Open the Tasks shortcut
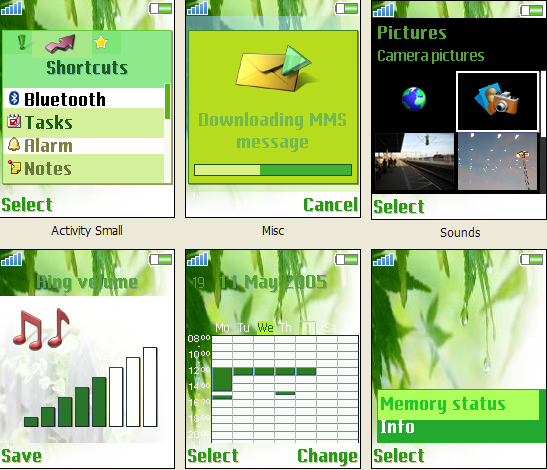This screenshot has width=547, height=470. point(84,122)
